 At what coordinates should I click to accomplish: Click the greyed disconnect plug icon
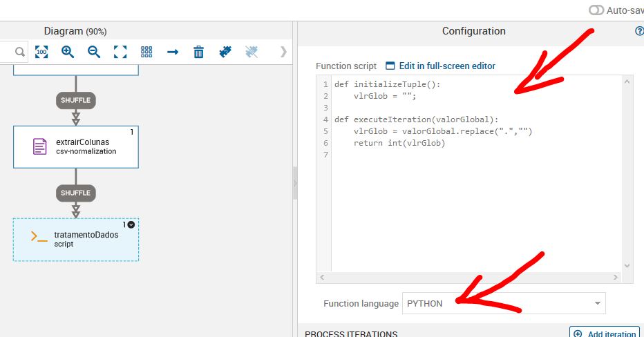[252, 52]
